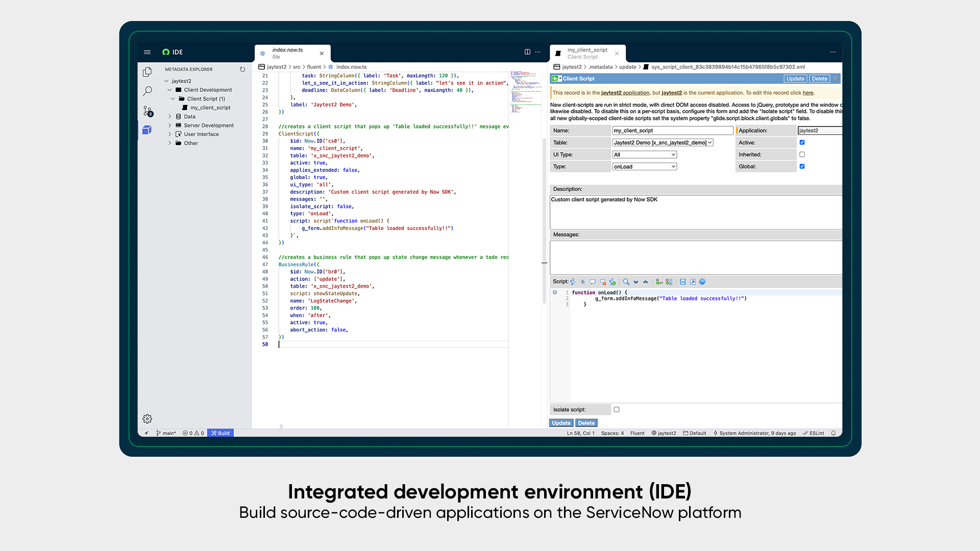Screen dimensions: 980x551
Task: Click the save icon in script toolbar
Action: 682,282
